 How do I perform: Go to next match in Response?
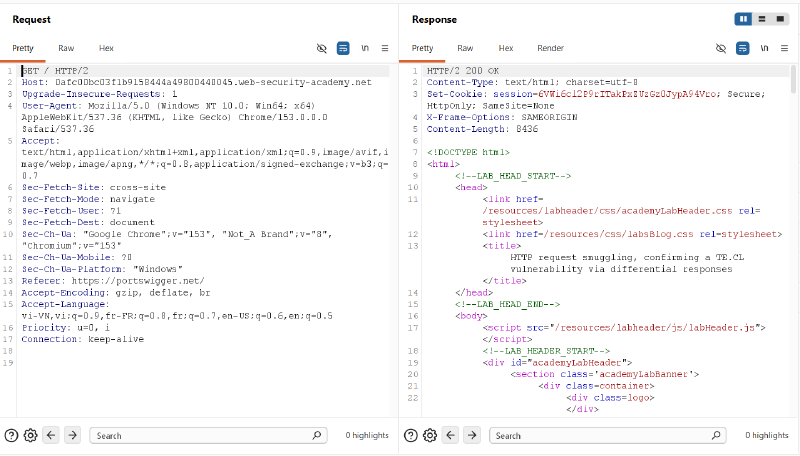click(472, 435)
